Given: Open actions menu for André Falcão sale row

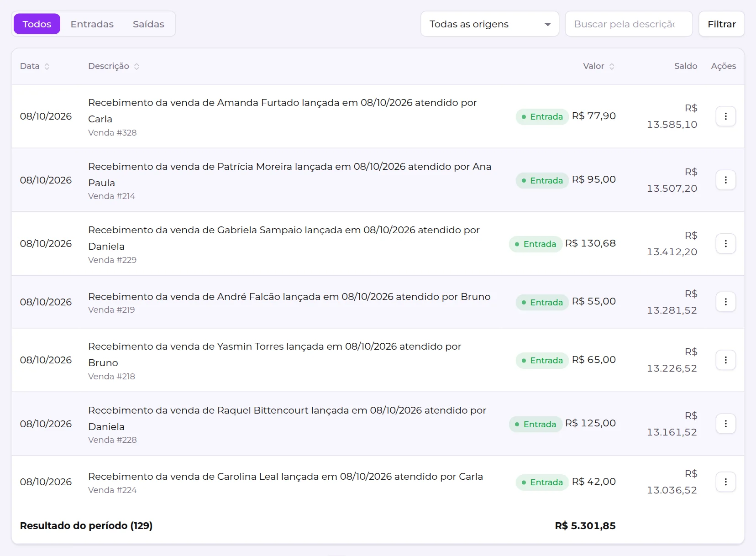Looking at the screenshot, I should click(x=725, y=302).
